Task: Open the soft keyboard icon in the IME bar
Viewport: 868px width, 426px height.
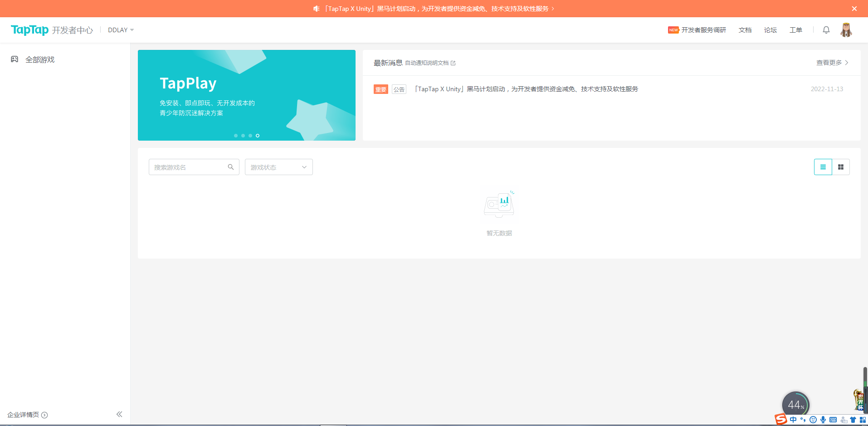Action: [x=833, y=420]
